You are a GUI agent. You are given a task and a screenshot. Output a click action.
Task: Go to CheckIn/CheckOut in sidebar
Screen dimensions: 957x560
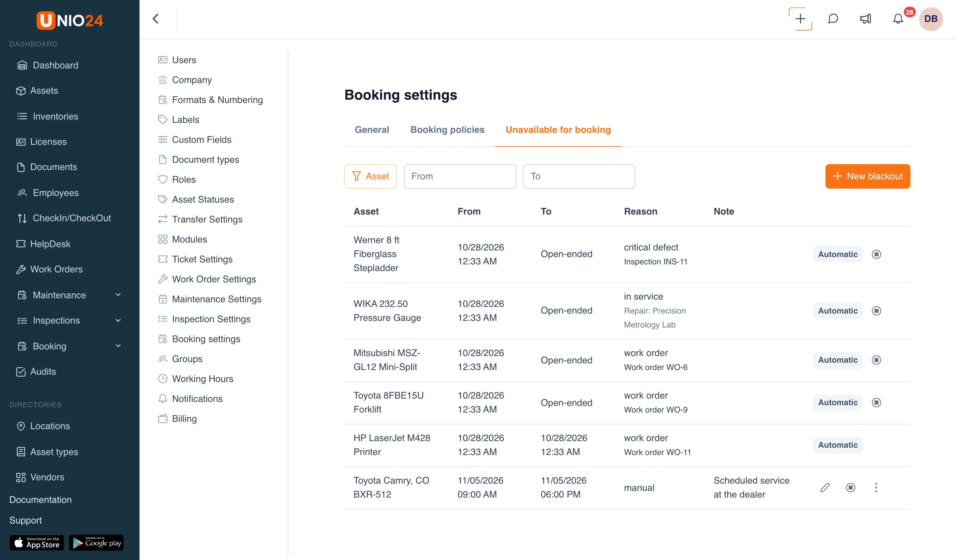72,218
